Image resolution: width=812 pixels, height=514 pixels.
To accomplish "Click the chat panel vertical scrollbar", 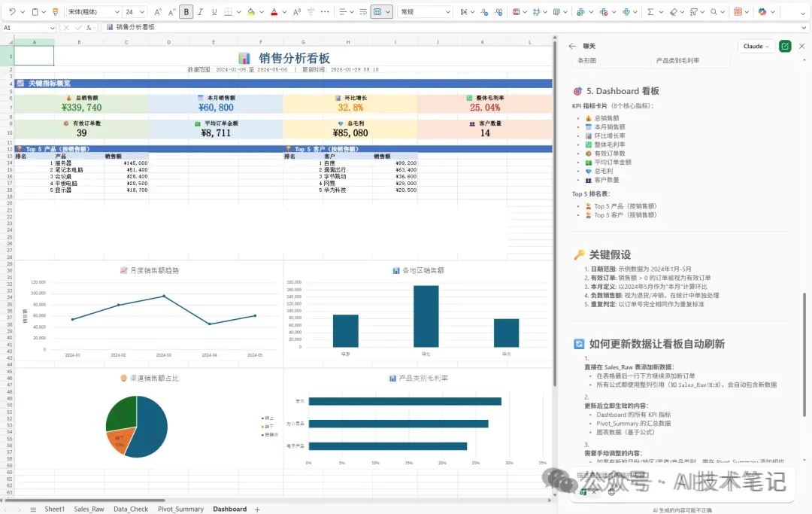I will coord(804,354).
